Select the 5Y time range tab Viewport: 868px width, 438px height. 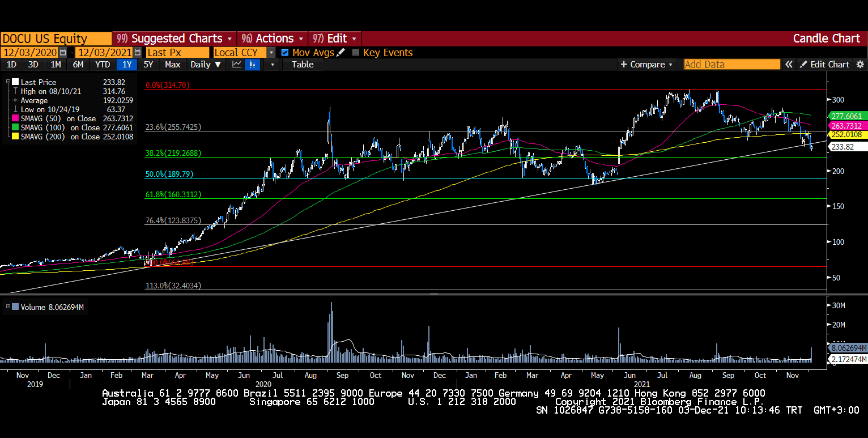point(148,65)
